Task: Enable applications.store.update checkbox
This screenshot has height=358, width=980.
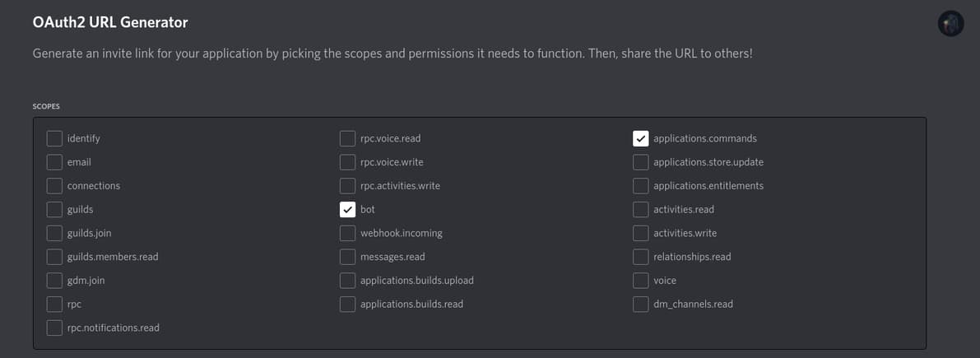Action: click(x=640, y=162)
